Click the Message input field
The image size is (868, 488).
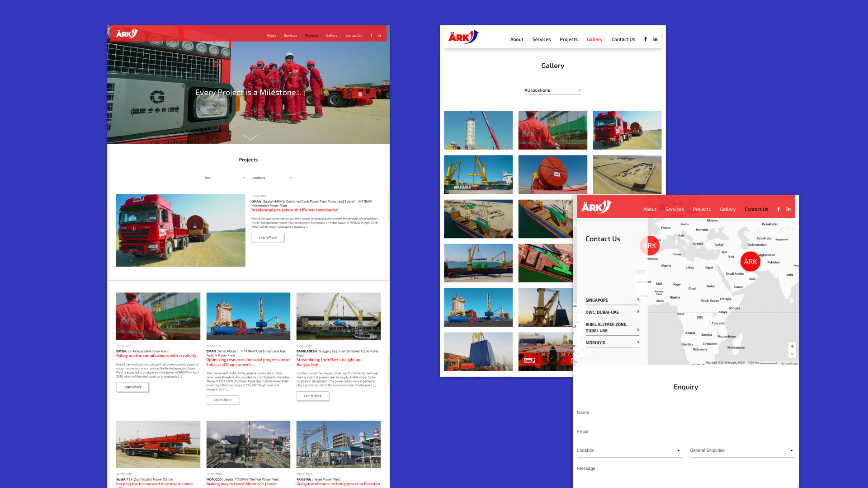[x=685, y=474]
